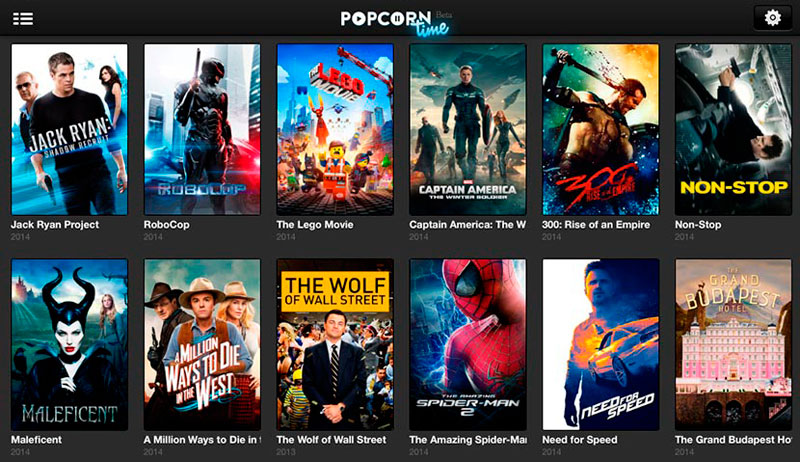
Task: Click The Lego Movie title label
Action: pos(315,225)
